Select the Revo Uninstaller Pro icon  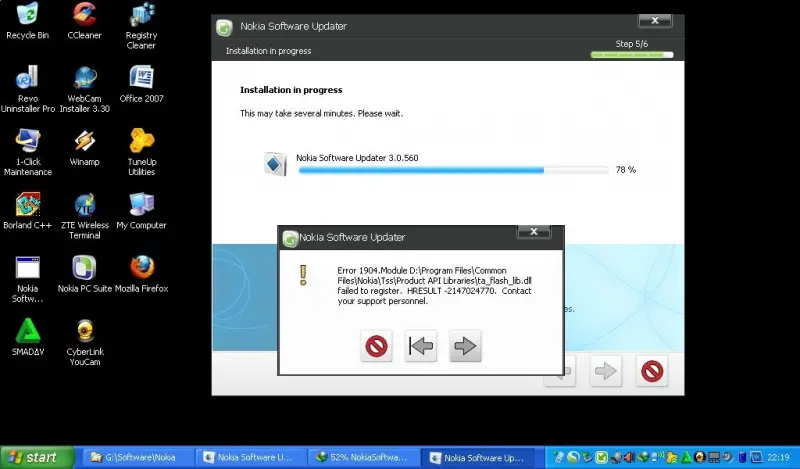pyautogui.click(x=28, y=89)
